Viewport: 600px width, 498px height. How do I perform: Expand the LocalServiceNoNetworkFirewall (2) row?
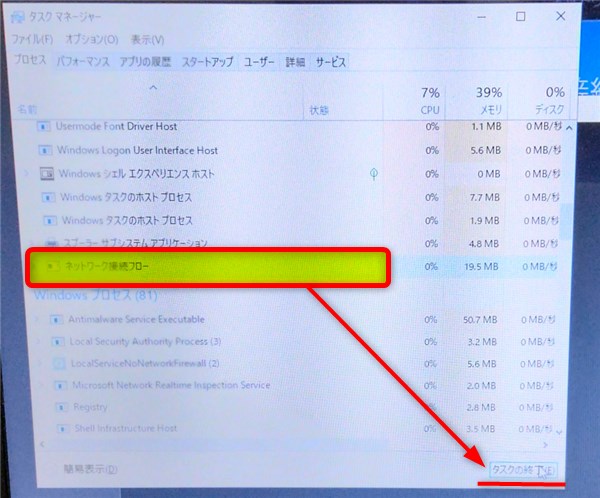pyautogui.click(x=40, y=363)
